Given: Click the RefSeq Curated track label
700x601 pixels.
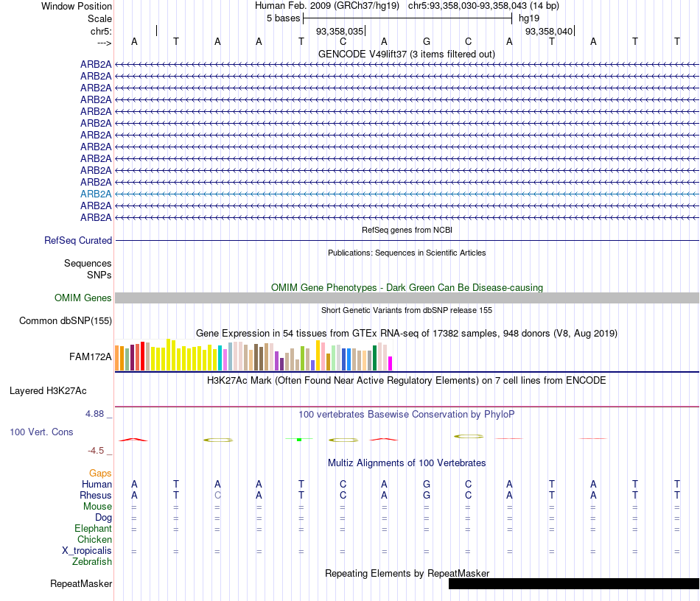Looking at the screenshot, I should point(78,241).
